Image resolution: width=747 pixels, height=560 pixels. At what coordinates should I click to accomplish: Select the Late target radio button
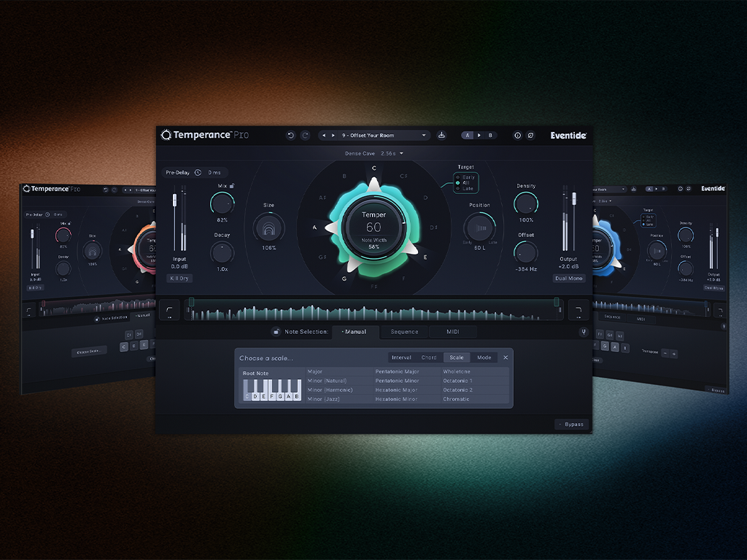click(458, 189)
